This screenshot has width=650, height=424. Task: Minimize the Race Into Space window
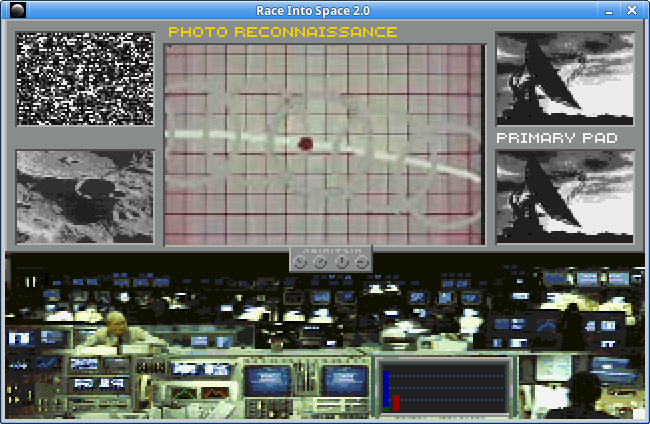pos(609,10)
